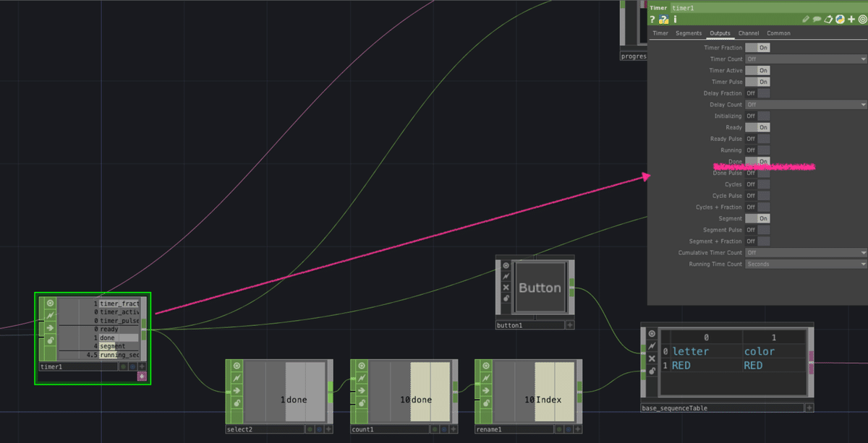Click timer1 name label under node
This screenshot has width=868, height=443.
[x=77, y=366]
